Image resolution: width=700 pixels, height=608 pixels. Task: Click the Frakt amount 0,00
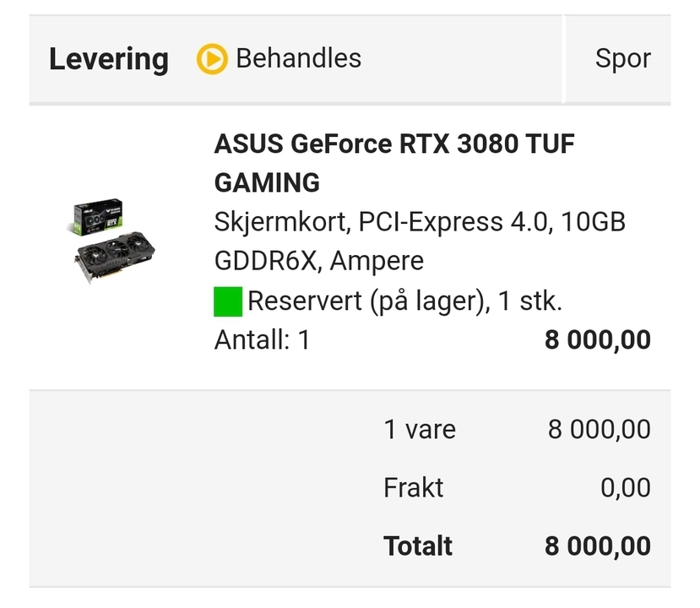point(626,487)
